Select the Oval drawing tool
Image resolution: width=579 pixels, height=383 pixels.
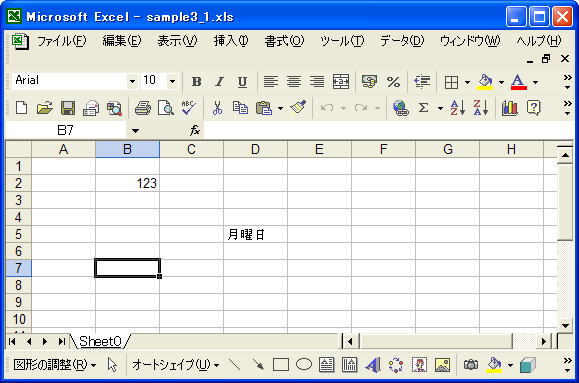[304, 365]
